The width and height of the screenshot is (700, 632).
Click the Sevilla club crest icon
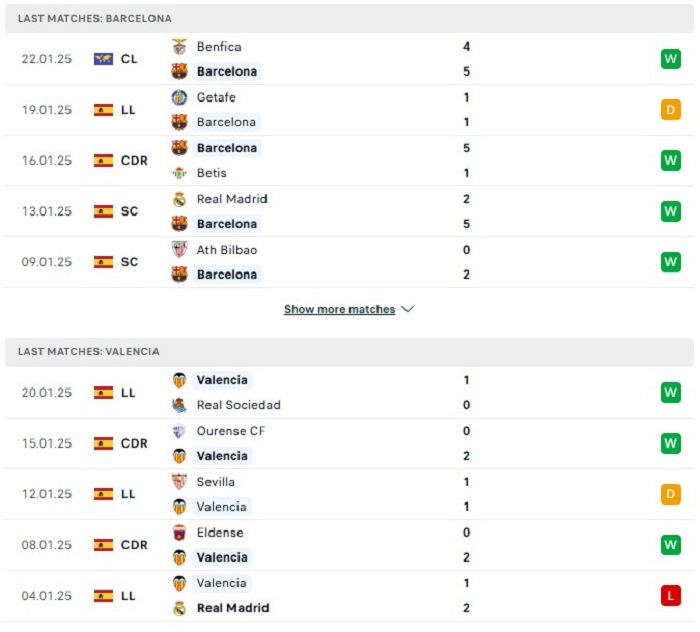coord(179,482)
